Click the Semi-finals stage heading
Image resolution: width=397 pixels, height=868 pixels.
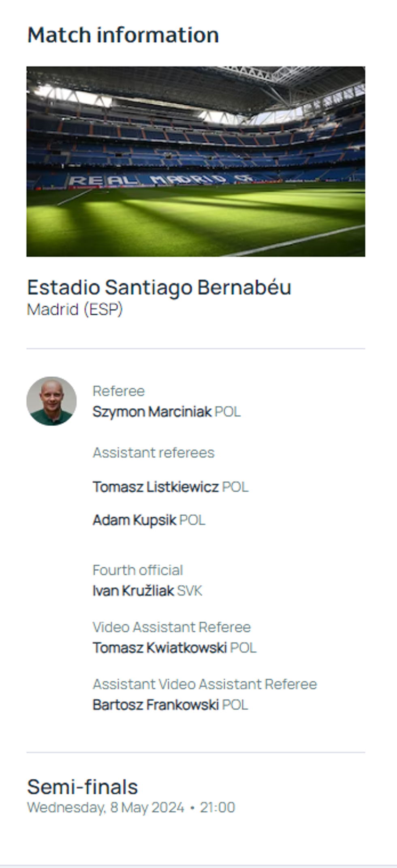coord(82,787)
